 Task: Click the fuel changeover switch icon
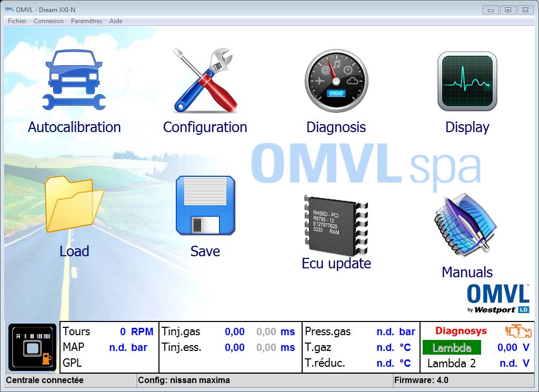(32, 347)
